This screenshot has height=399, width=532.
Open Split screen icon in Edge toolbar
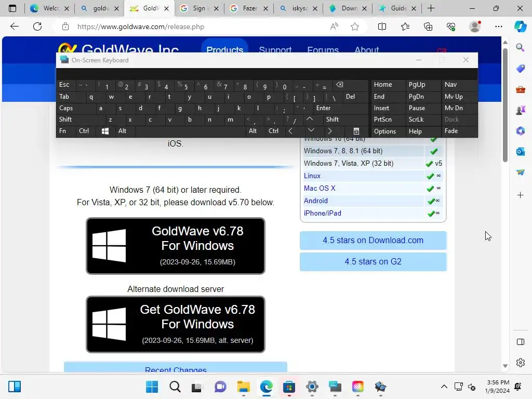[382, 26]
